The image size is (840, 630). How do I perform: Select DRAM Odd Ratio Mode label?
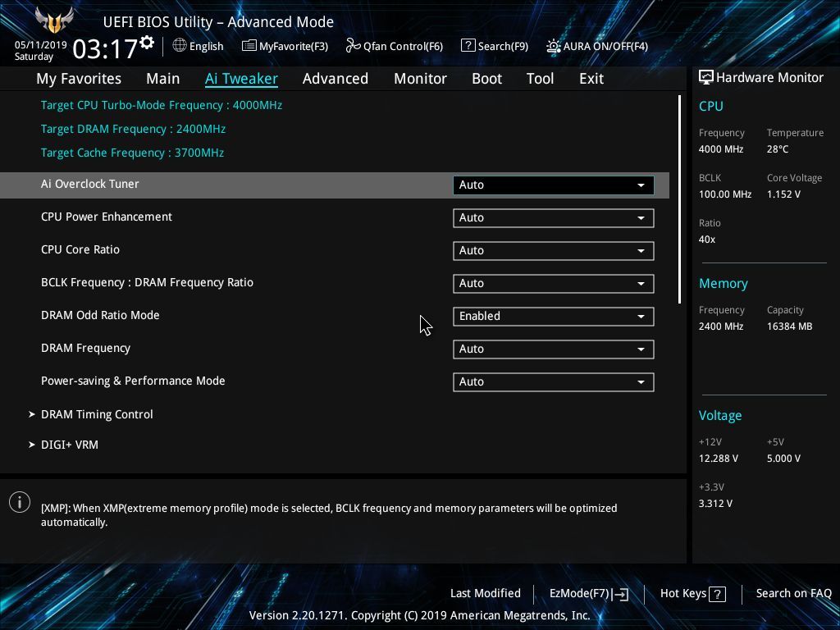coord(100,315)
